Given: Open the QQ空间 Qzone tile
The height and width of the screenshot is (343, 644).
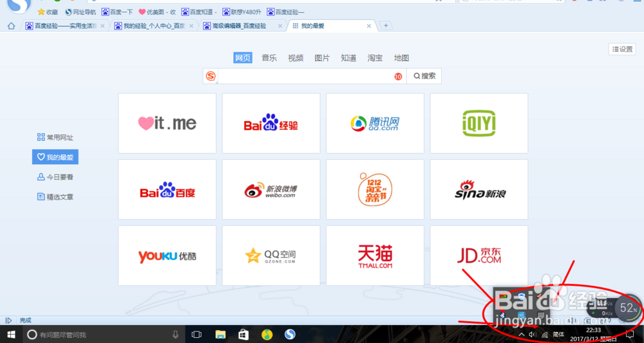Looking at the screenshot, I should click(271, 255).
